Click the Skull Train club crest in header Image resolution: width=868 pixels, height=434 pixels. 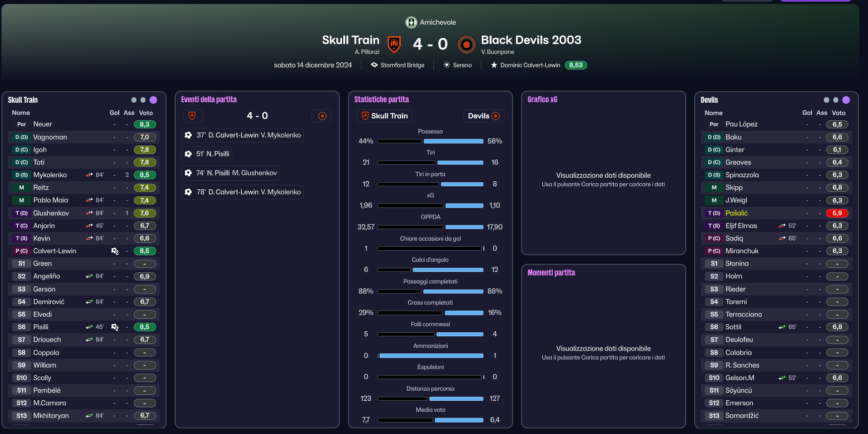click(x=394, y=44)
